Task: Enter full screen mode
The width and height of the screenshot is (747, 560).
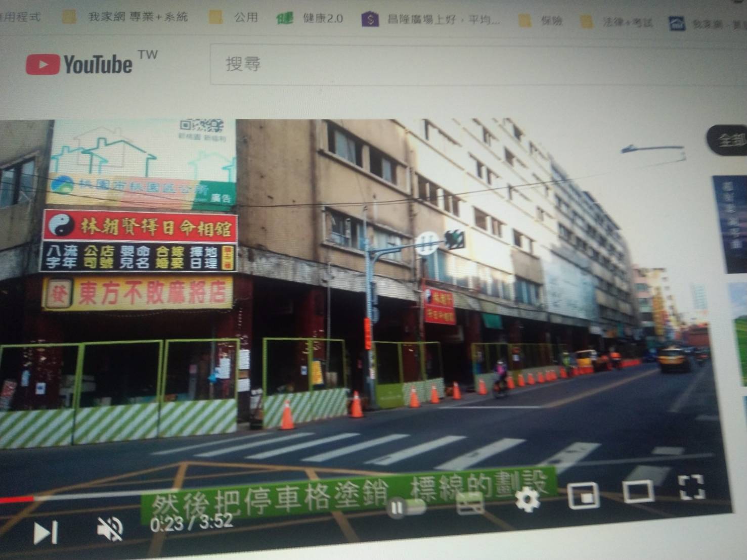Action: (691, 487)
